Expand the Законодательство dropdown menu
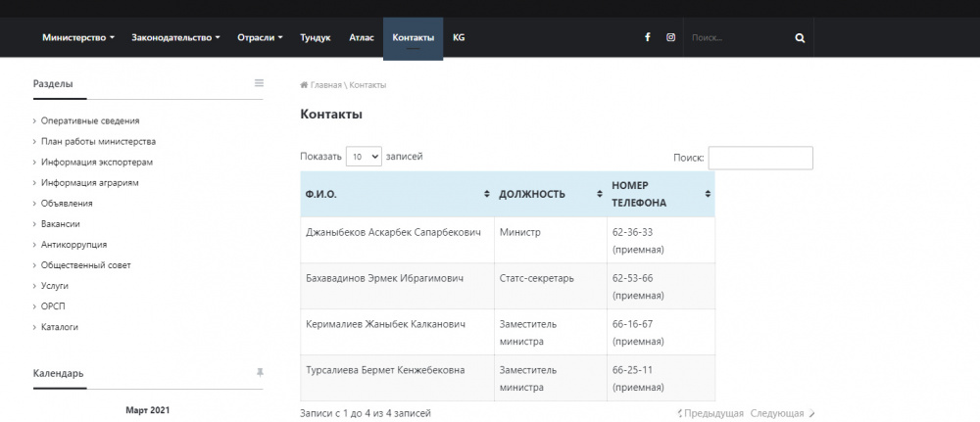Viewport: 980px width, 422px height. 175,37
